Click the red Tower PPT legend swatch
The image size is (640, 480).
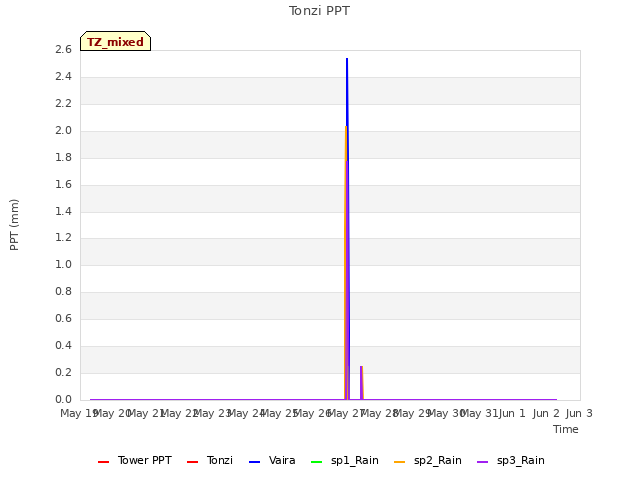[x=104, y=462]
